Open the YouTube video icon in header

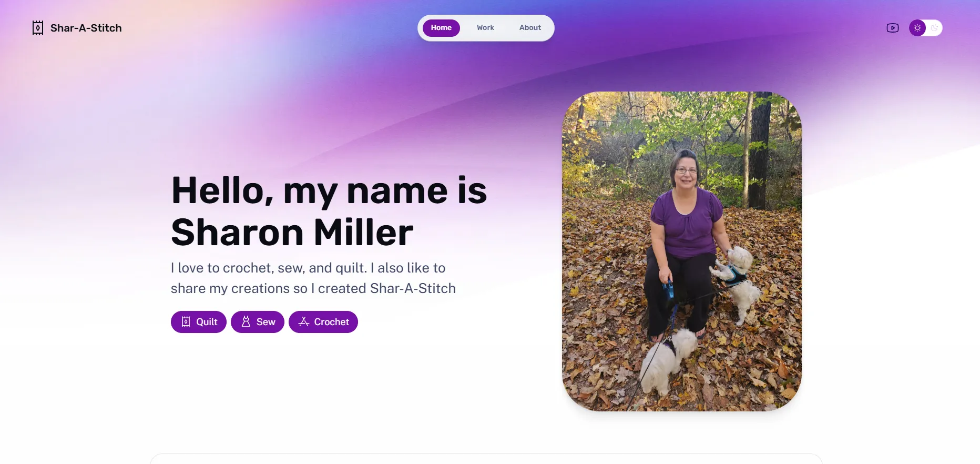coord(893,28)
